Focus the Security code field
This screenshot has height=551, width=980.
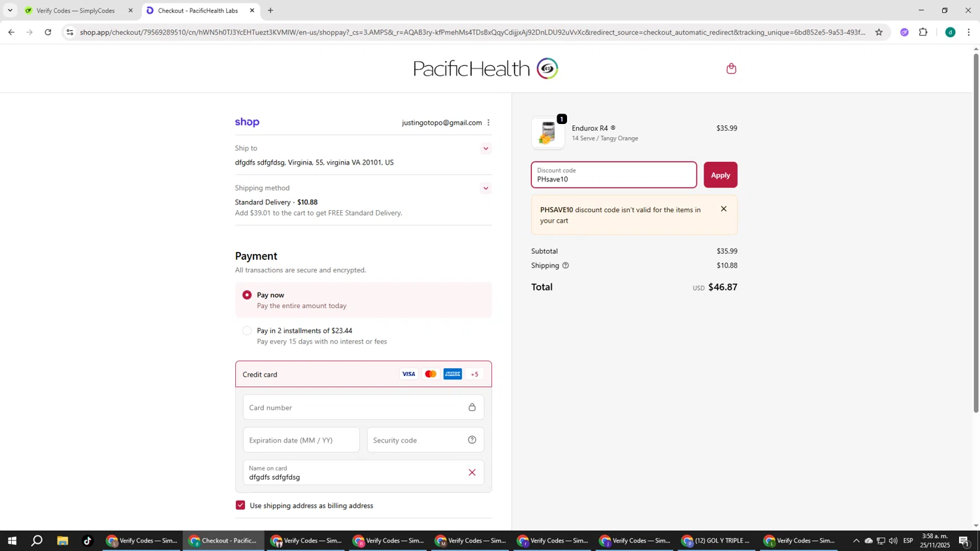(x=425, y=440)
